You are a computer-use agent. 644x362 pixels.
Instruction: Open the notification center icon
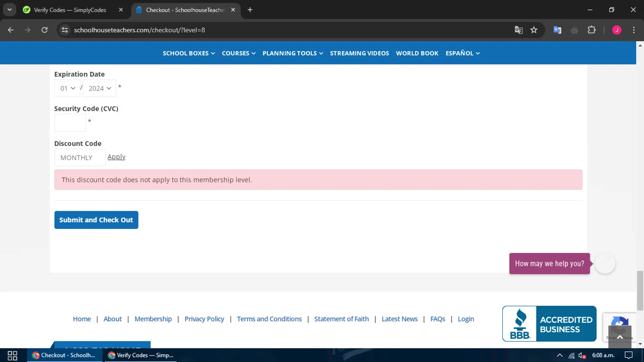(629, 356)
